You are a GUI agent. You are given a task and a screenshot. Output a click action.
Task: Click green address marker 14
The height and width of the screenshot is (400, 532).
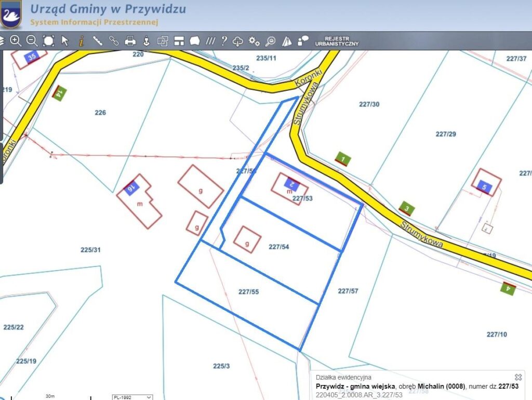59,92
